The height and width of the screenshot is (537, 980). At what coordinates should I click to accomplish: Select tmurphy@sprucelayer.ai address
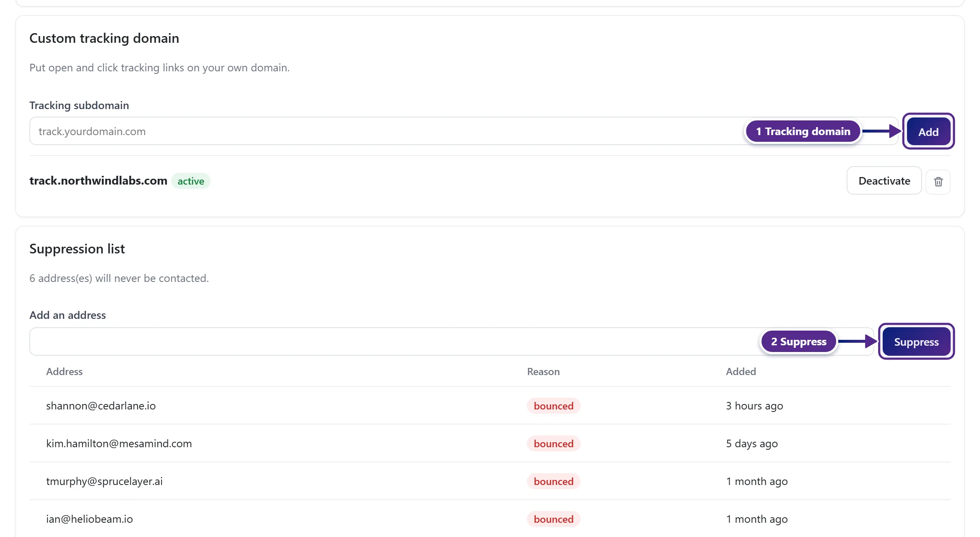(x=104, y=481)
